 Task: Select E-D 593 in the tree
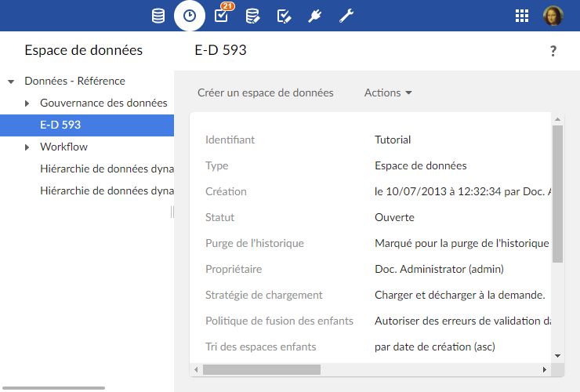click(60, 125)
